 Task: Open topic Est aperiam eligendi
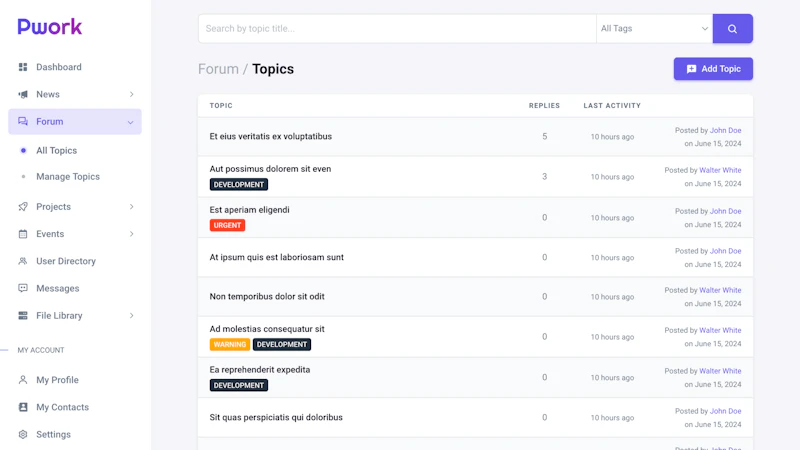(249, 210)
